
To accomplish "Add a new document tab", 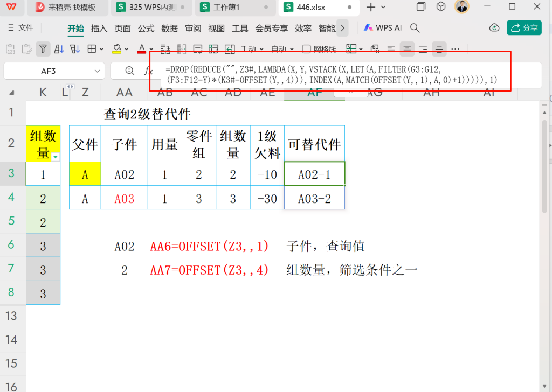I will 371,7.
